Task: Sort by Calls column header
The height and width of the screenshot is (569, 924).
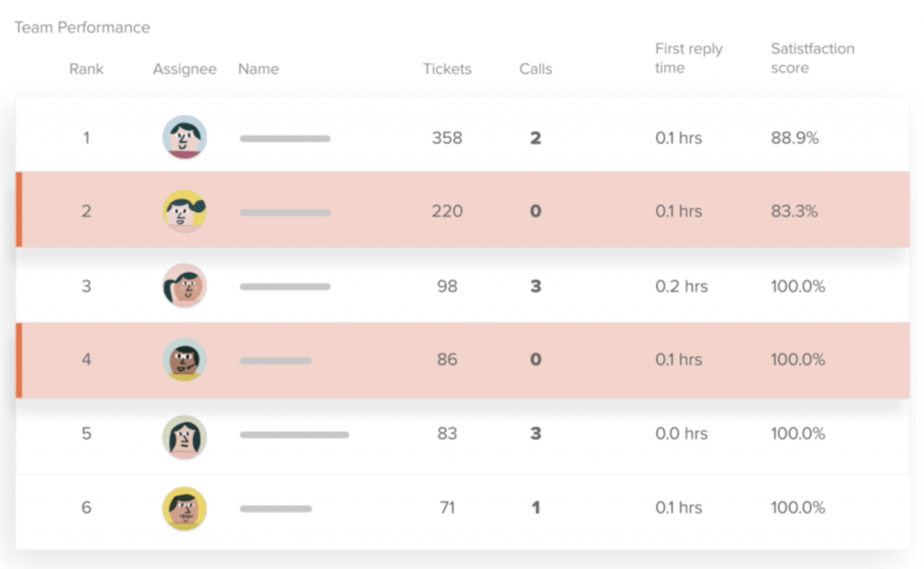Action: coord(536,69)
